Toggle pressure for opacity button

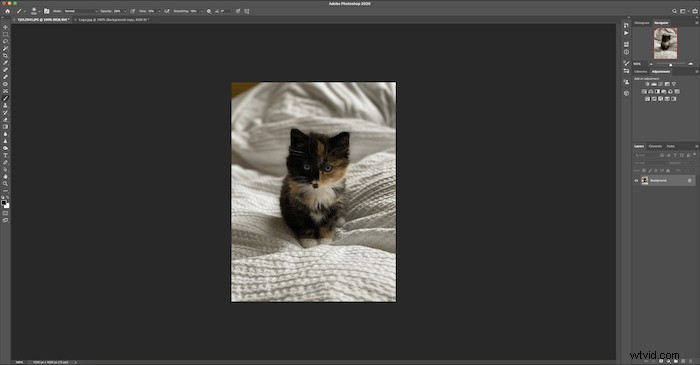pyautogui.click(x=133, y=11)
